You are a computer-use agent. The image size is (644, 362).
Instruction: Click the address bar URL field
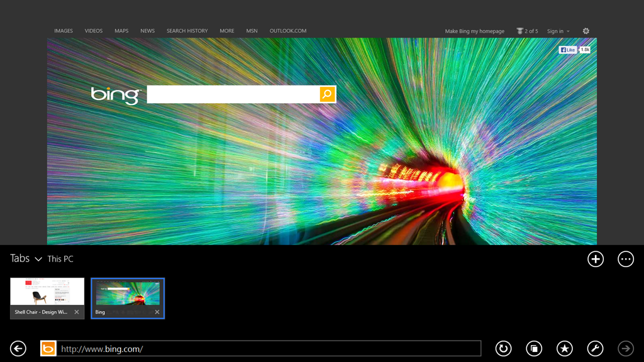click(x=269, y=348)
